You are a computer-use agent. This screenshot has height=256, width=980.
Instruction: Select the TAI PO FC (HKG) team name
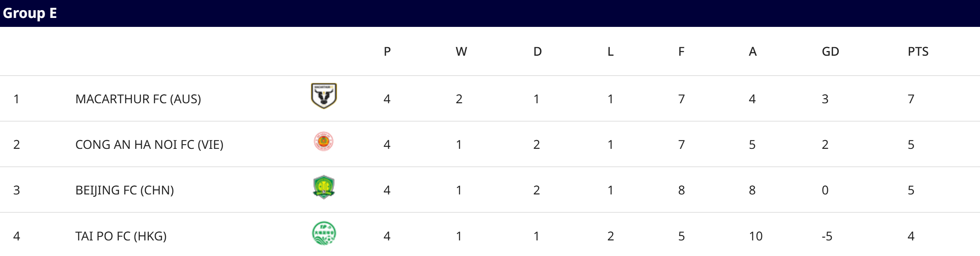[x=121, y=236]
